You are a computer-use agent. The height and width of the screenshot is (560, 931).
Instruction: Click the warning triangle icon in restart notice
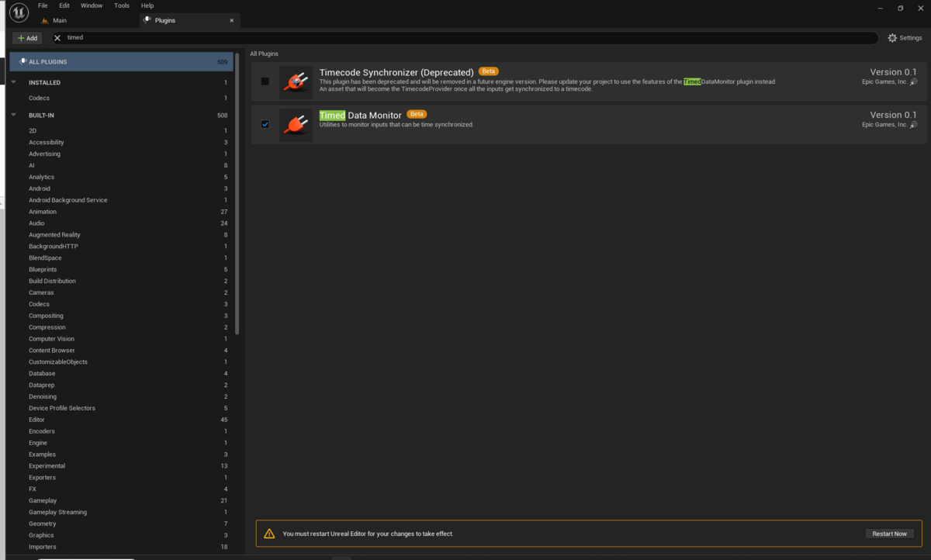coord(269,534)
